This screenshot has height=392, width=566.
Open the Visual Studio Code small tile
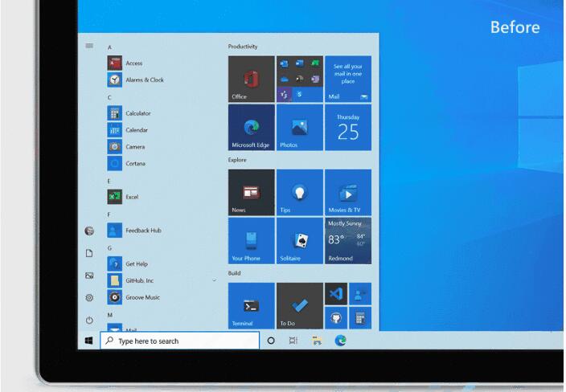(x=336, y=294)
